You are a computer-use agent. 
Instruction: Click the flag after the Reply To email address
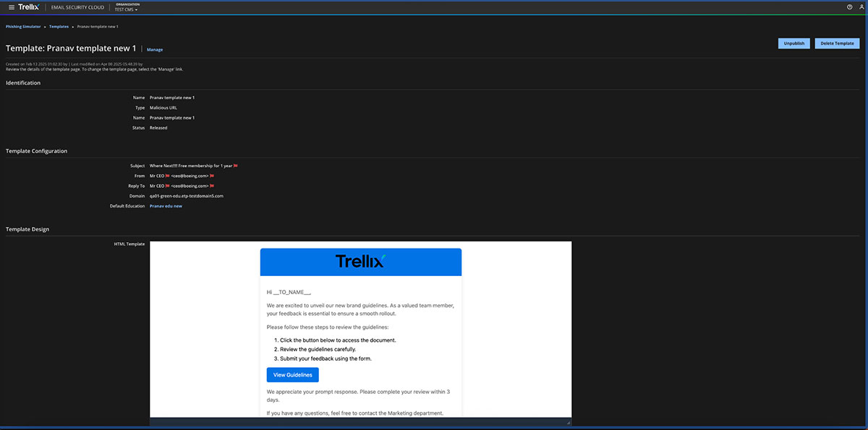212,186
